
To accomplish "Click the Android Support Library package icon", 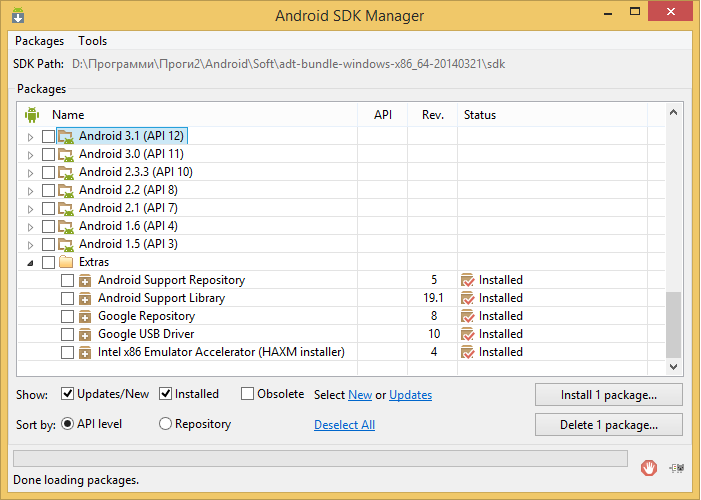I will (x=85, y=298).
